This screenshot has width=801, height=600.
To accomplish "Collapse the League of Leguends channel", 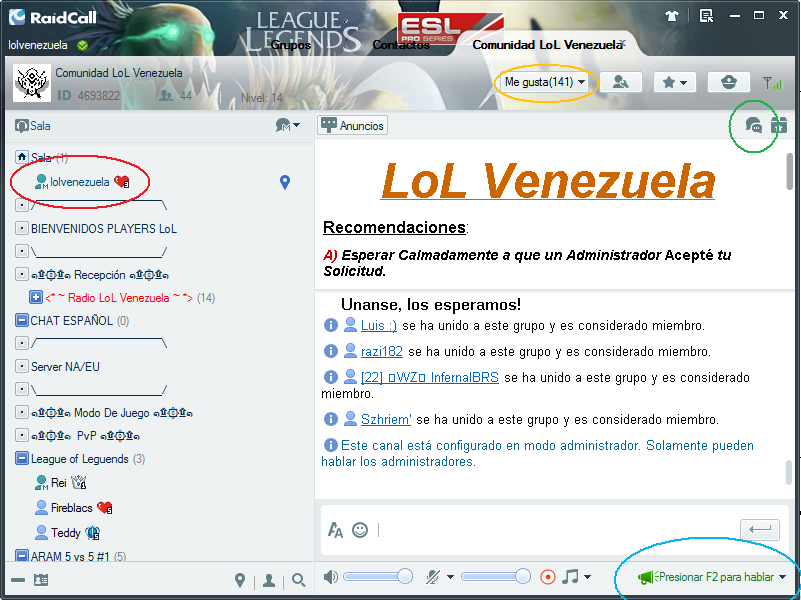I will coord(21,458).
